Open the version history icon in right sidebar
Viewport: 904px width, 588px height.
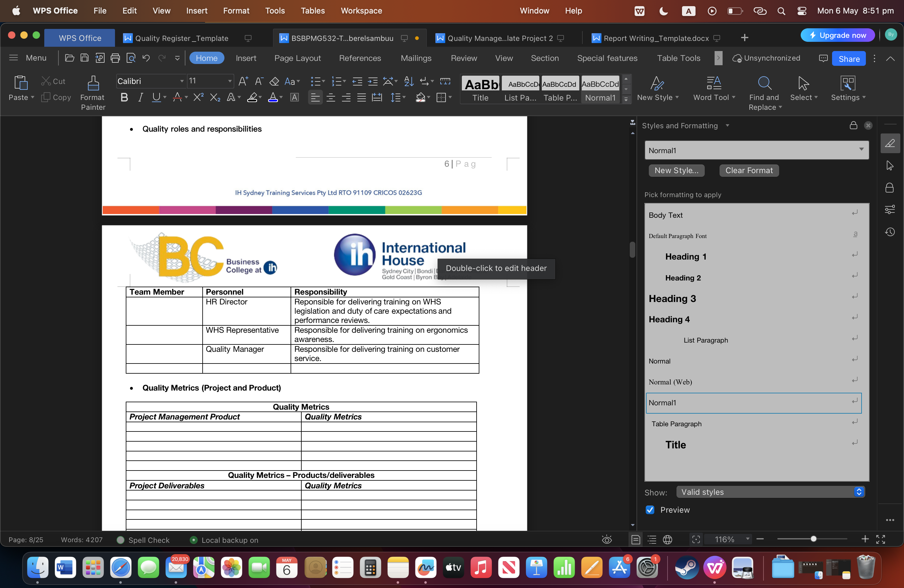click(890, 232)
